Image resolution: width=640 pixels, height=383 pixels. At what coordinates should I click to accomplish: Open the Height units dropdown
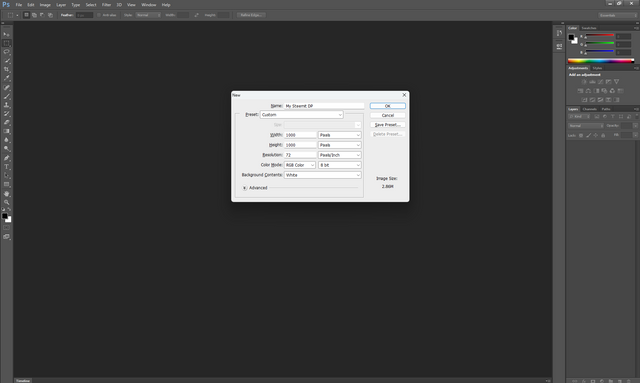click(340, 145)
